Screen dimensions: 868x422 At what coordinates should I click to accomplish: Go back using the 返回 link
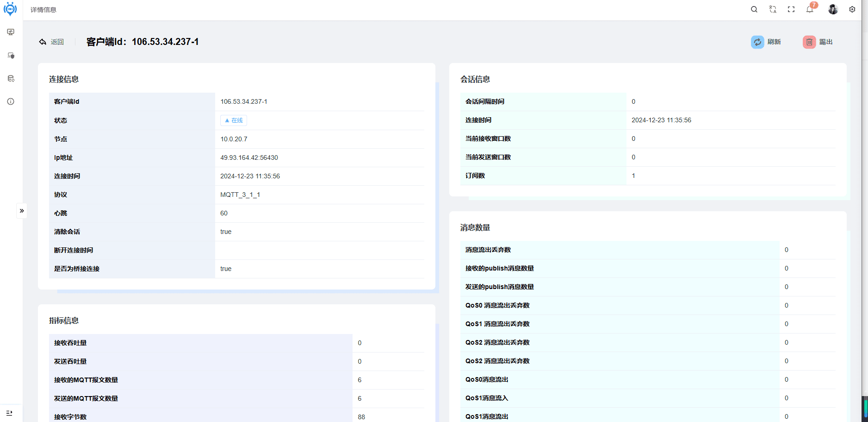(57, 42)
